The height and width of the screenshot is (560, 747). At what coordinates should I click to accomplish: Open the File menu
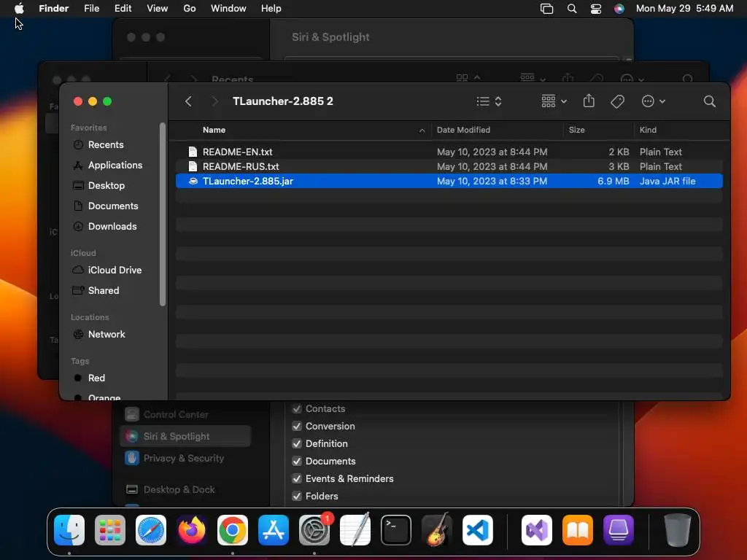click(x=91, y=8)
